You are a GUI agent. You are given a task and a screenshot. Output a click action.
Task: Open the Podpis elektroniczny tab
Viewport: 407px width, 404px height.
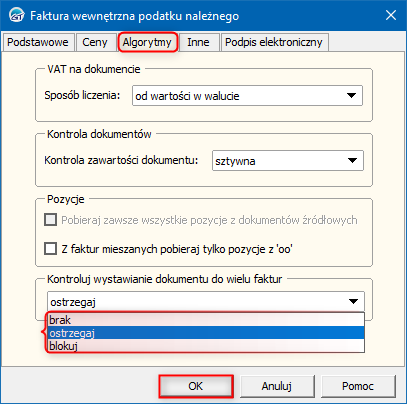[274, 42]
